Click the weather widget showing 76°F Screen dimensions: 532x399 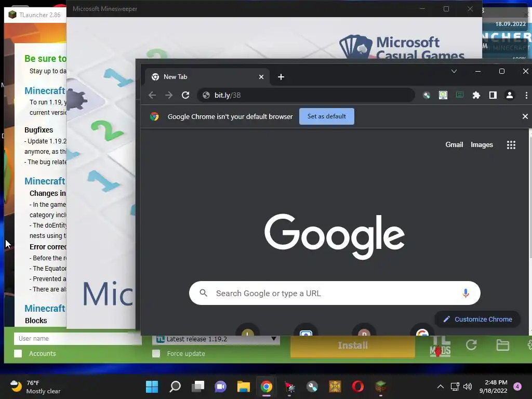(35, 387)
